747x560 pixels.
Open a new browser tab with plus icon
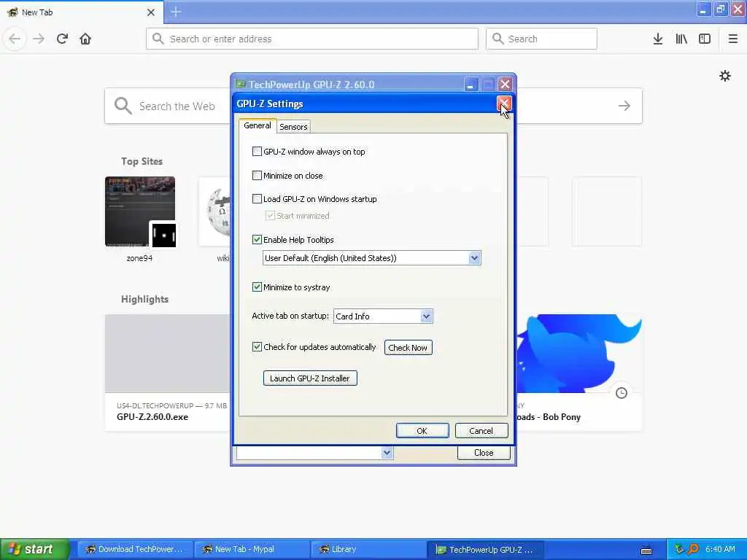(x=176, y=12)
